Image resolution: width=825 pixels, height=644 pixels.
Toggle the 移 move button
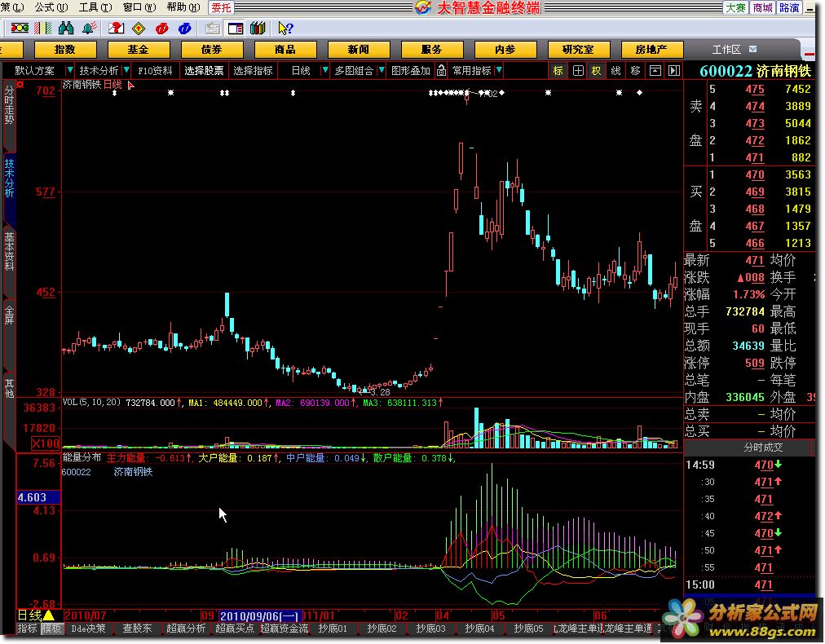coord(635,70)
